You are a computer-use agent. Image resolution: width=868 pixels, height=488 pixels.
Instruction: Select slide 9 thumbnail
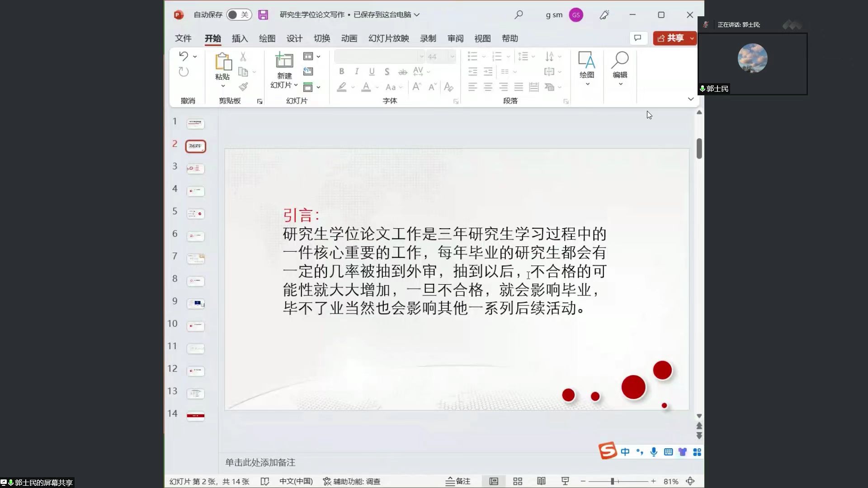pos(196,304)
